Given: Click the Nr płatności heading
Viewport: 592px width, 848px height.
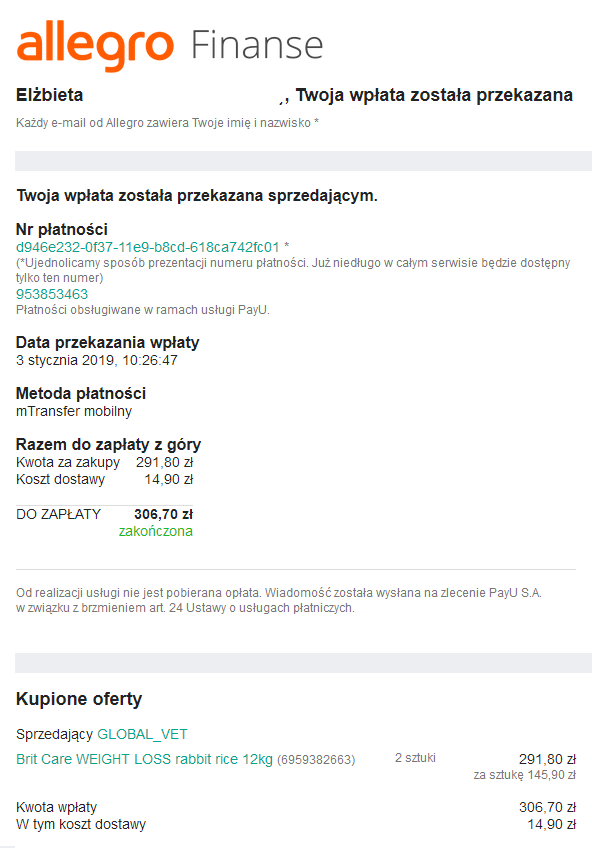Looking at the screenshot, I should (x=62, y=229).
